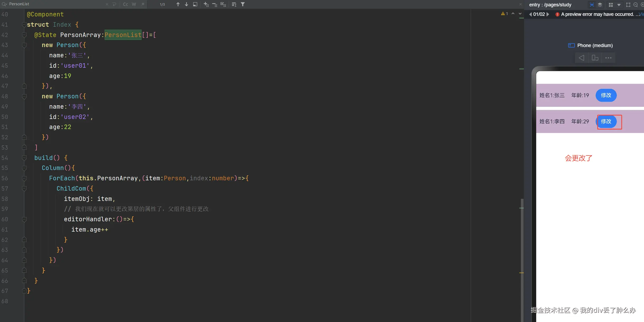This screenshot has height=322, width=644.
Task: Toggle Words (W) search option
Action: click(x=134, y=4)
